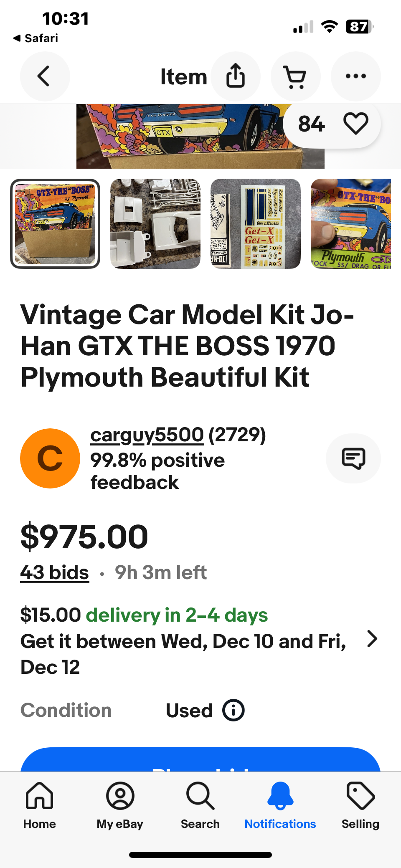Tap the back arrow button
401x868 pixels.
[x=45, y=76]
